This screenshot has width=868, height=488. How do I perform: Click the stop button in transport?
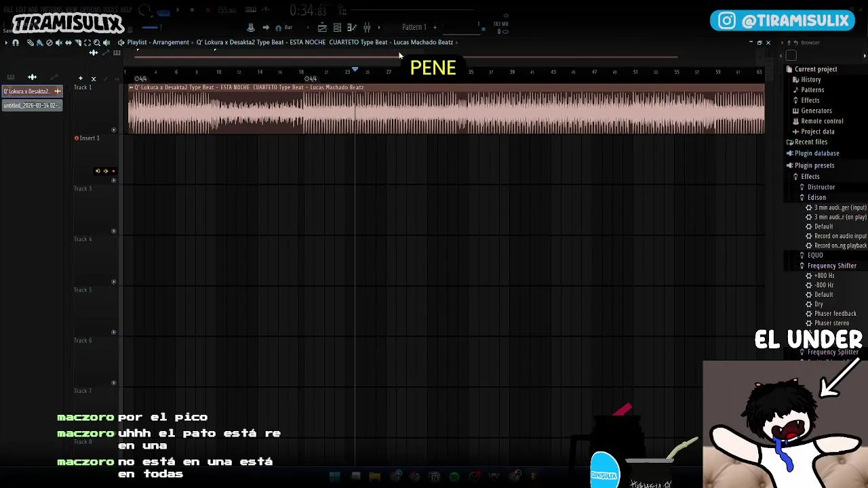[192, 10]
